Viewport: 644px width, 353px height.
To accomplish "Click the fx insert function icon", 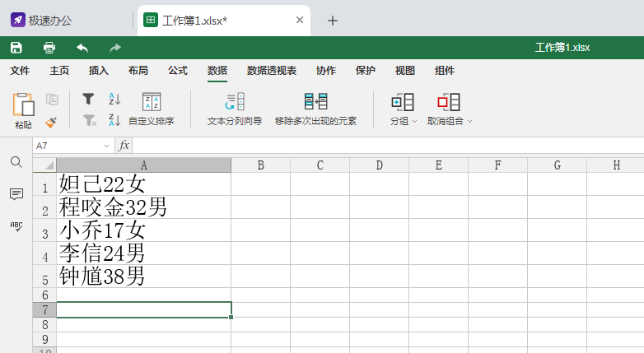I will 124,146.
